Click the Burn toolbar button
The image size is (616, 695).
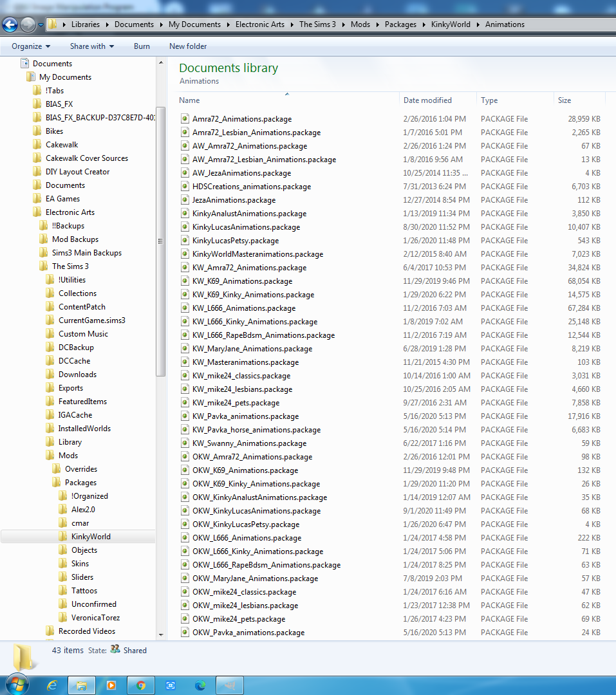pos(142,46)
